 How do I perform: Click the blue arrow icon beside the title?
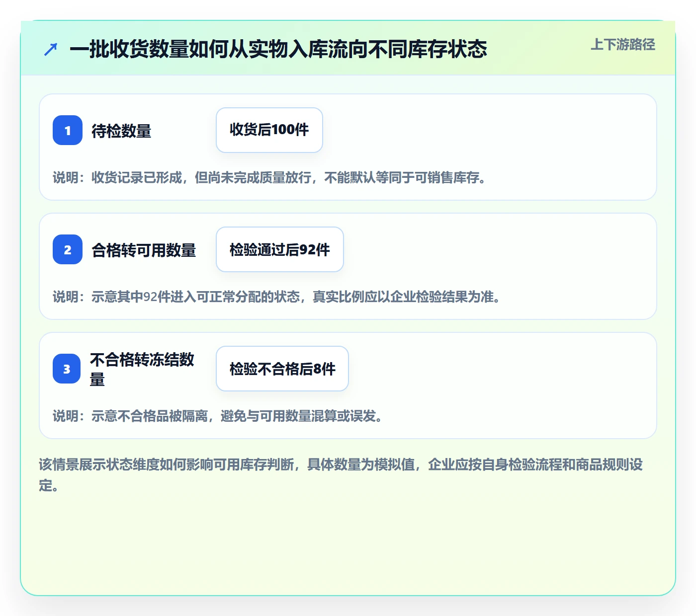click(51, 49)
